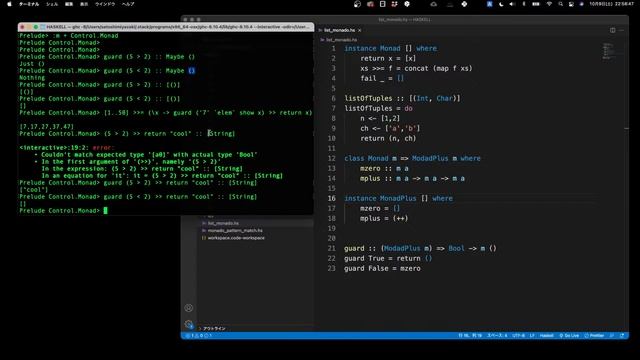
Task: Close the terminal window red button
Action: tap(22, 27)
